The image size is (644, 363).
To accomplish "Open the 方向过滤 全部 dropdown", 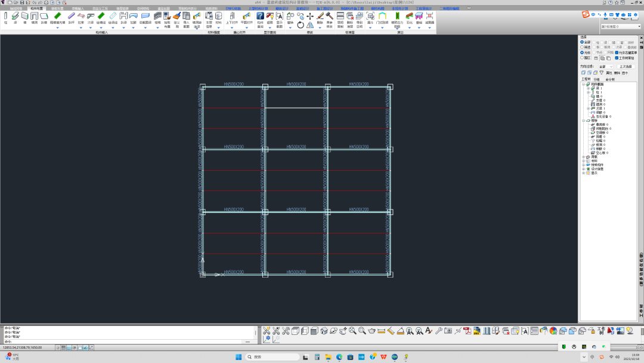I will click(605, 66).
